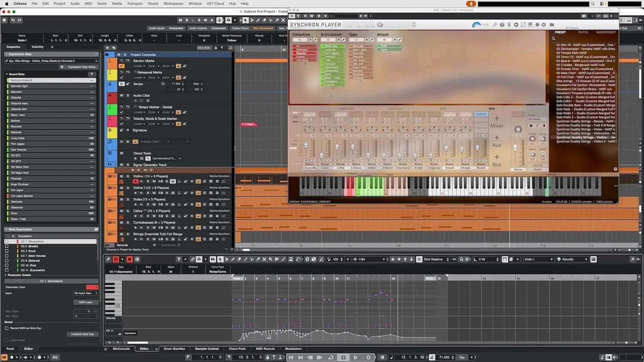Viewport: 644px width, 362px height.
Task: Click the Home icon in Cubase toolbar
Action: [x=4, y=20]
